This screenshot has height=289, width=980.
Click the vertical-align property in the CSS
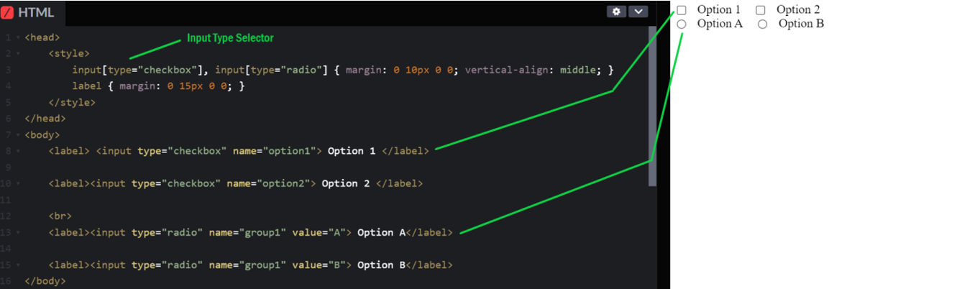pos(499,70)
